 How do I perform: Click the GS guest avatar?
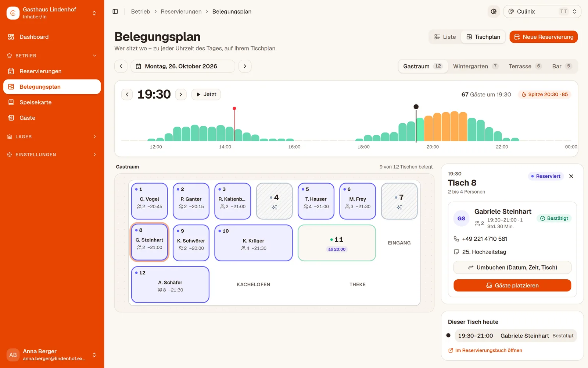point(461,219)
